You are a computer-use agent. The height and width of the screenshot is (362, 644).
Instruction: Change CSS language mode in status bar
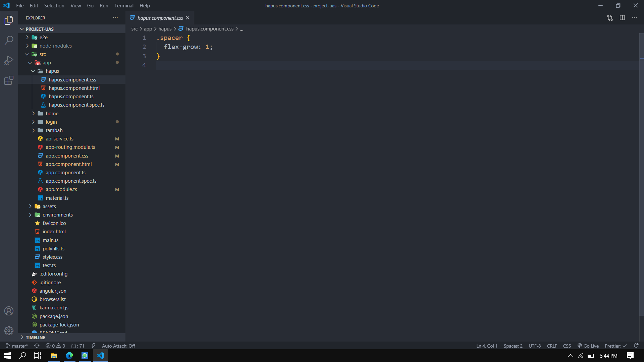point(567,346)
